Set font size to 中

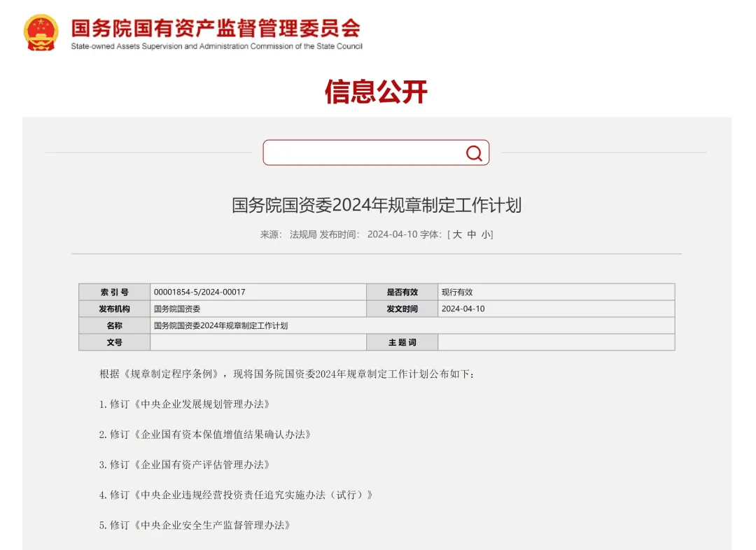[x=472, y=234]
